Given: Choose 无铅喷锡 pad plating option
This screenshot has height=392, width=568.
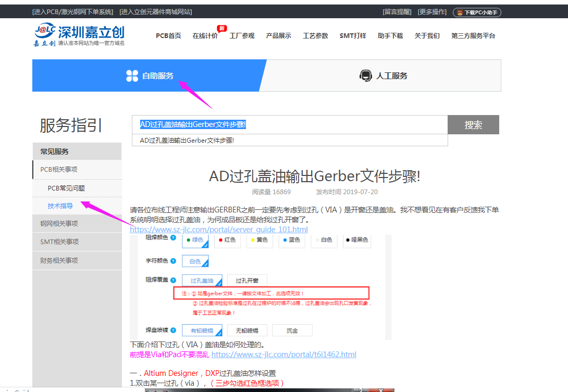Looking at the screenshot, I should tap(247, 331).
